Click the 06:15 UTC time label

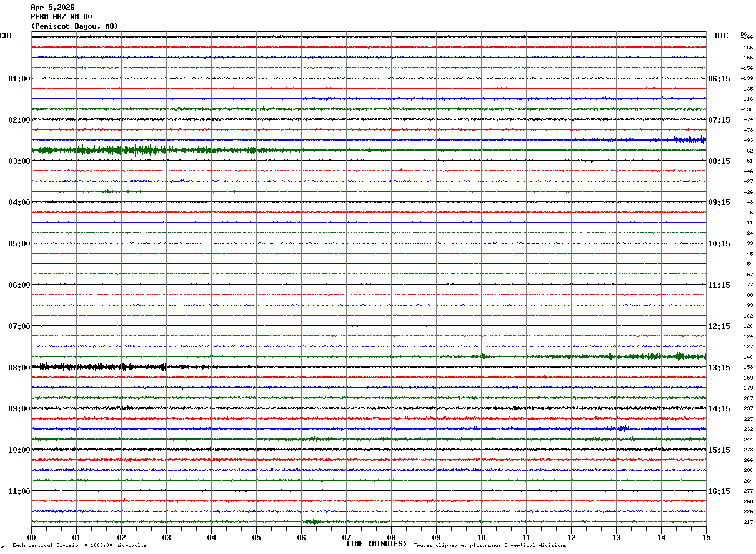click(719, 79)
